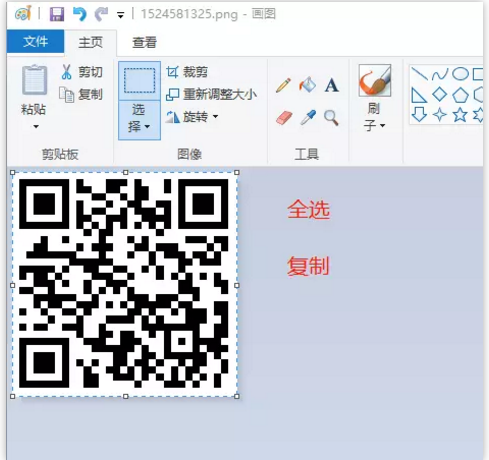Click the QR code image on canvas
Image resolution: width=489 pixels, height=460 pixels.
point(124,284)
